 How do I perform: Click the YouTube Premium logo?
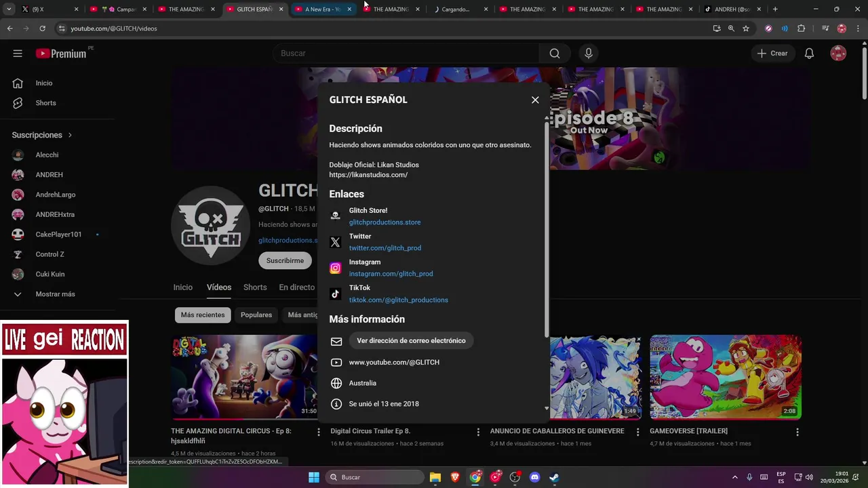(61, 54)
